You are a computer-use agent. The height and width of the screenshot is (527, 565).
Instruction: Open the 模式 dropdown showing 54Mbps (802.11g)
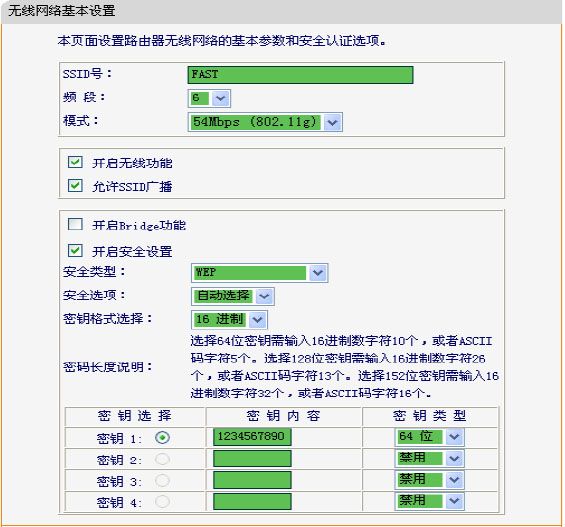pos(265,122)
